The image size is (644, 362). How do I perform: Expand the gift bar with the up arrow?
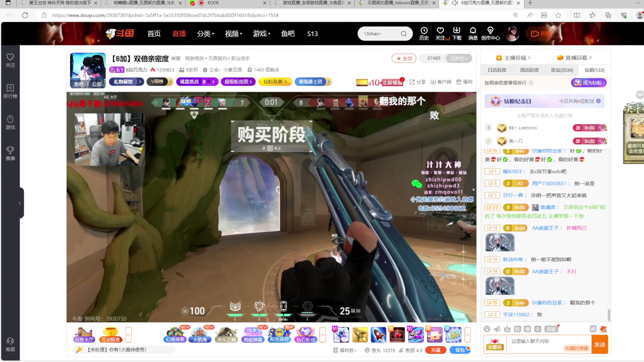[x=468, y=334]
